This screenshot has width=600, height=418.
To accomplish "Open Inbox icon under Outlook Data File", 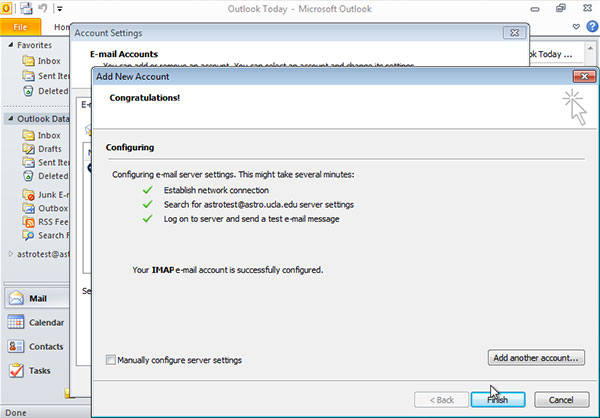I will 28,135.
